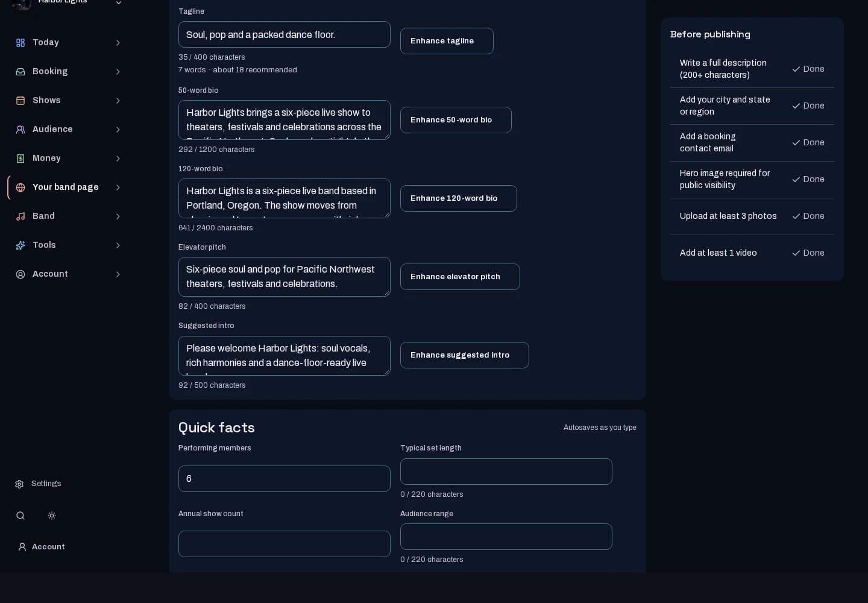
Task: Click the Enhance 50-word bio button
Action: tap(456, 120)
